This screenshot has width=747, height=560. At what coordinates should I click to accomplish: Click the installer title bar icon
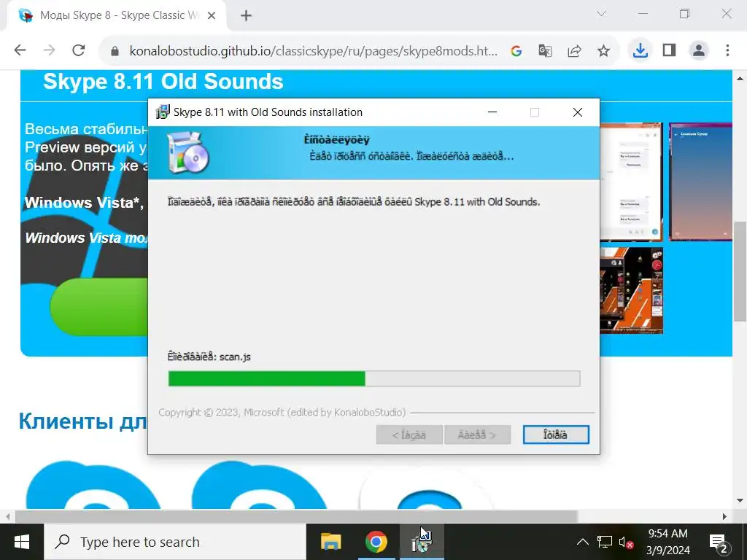[x=163, y=112]
